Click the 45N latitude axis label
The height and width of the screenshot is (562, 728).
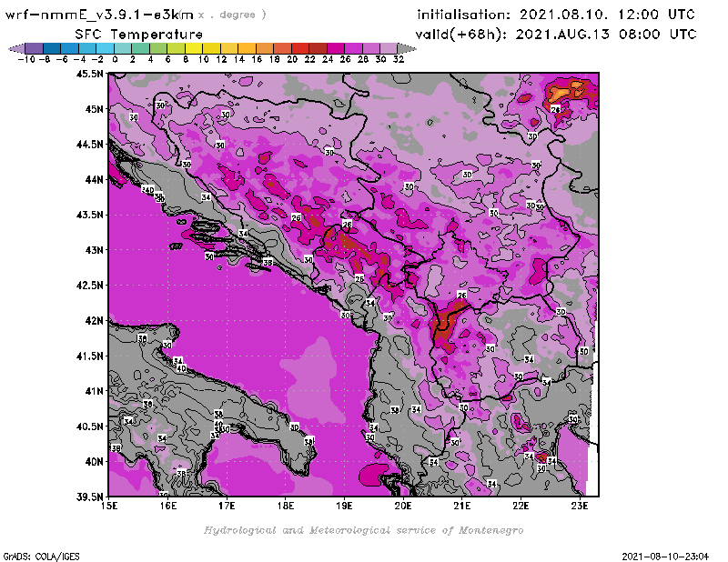(x=94, y=109)
